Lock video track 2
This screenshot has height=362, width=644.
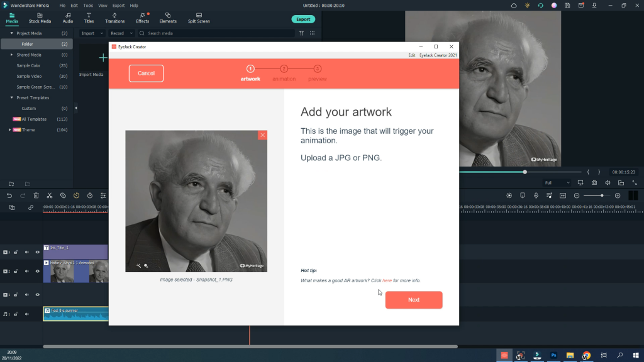(16, 271)
